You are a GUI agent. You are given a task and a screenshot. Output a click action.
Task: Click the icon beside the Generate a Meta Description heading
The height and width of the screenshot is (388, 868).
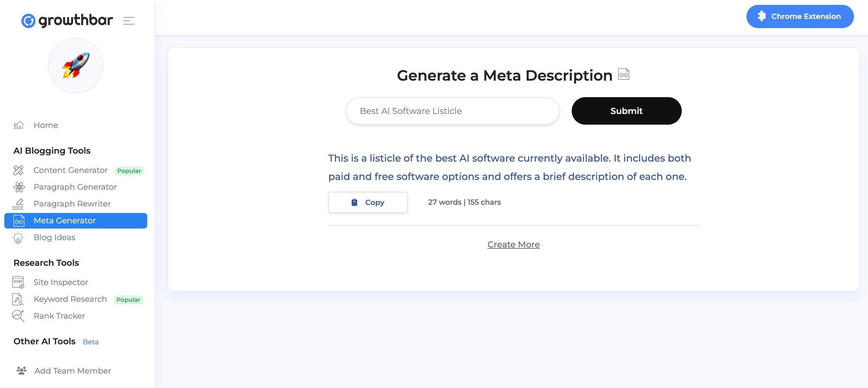624,74
